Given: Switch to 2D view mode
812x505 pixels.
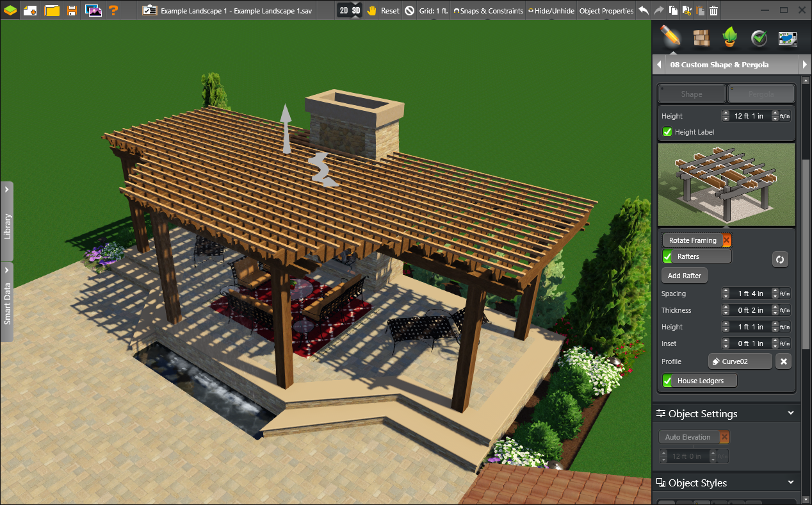Looking at the screenshot, I should pyautogui.click(x=343, y=10).
